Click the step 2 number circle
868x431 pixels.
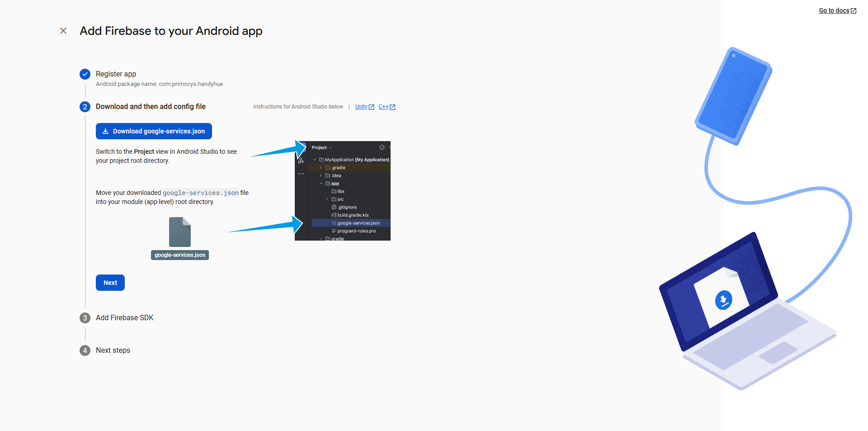pos(85,107)
